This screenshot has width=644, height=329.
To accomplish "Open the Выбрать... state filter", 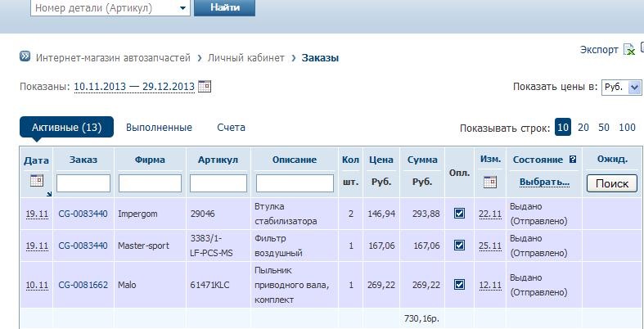I will 544,182.
